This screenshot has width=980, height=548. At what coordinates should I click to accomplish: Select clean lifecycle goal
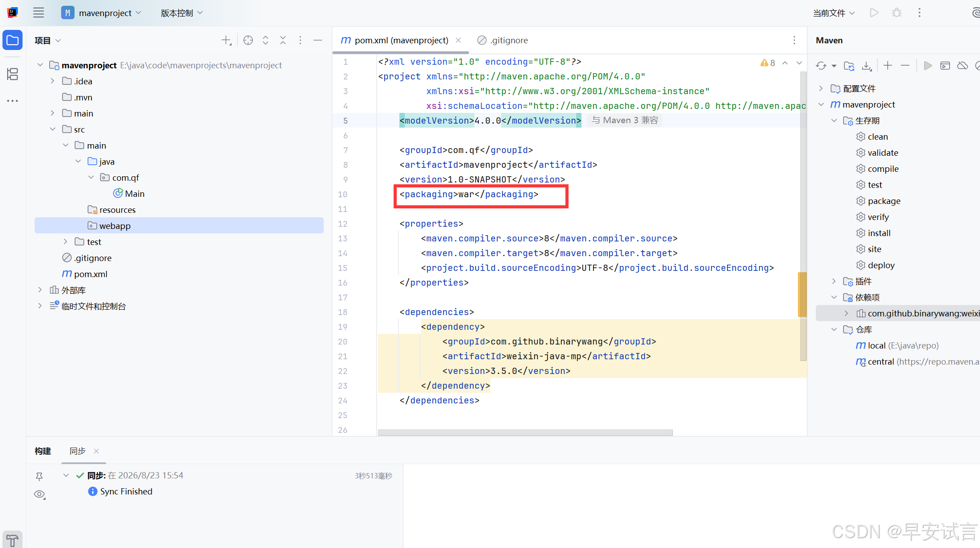[872, 137]
